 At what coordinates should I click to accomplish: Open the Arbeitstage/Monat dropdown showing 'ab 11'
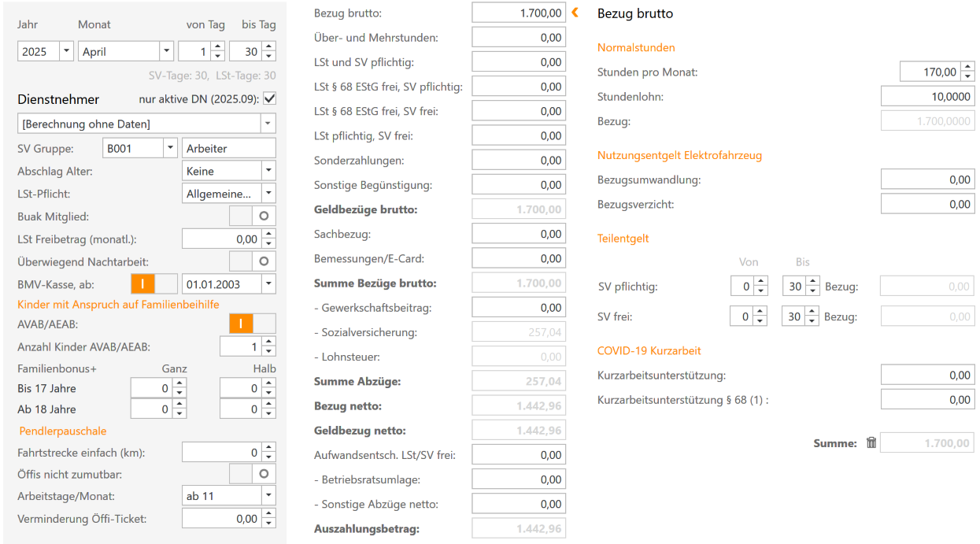(x=268, y=495)
